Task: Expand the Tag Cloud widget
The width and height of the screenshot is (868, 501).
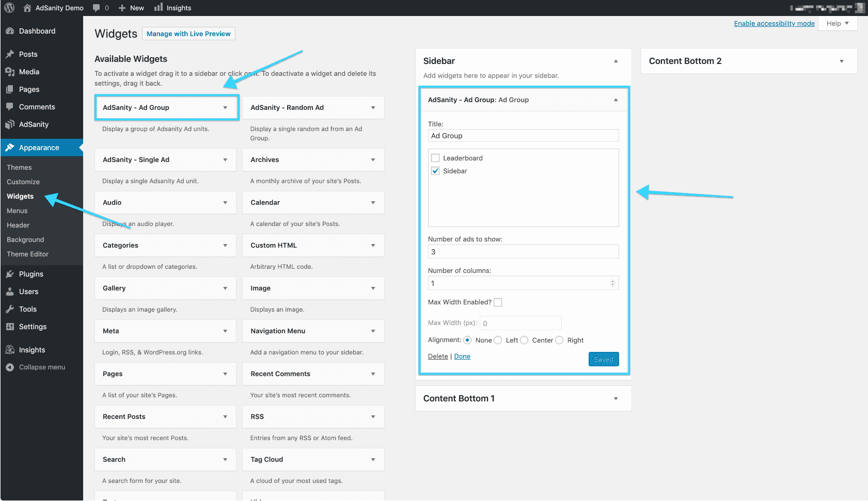Action: tap(373, 460)
